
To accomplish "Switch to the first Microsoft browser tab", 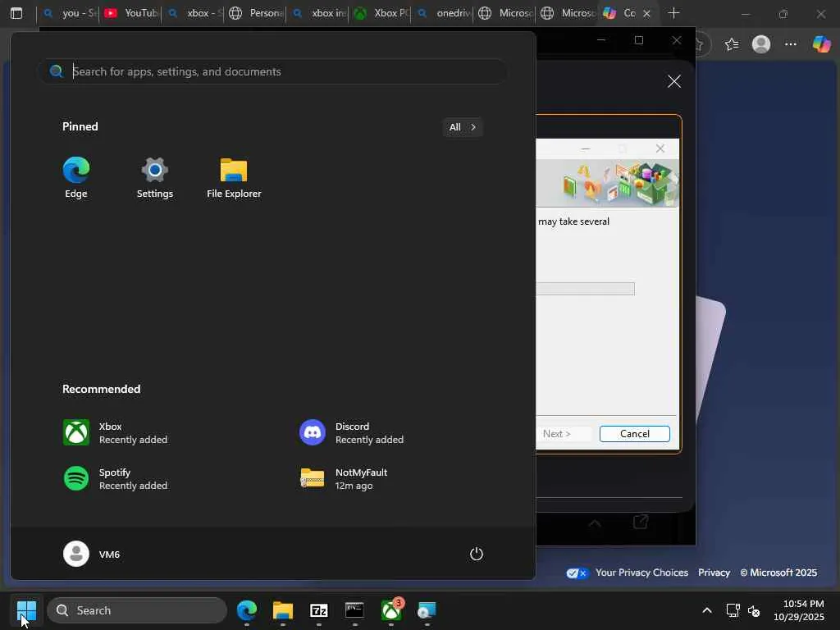I will click(505, 13).
